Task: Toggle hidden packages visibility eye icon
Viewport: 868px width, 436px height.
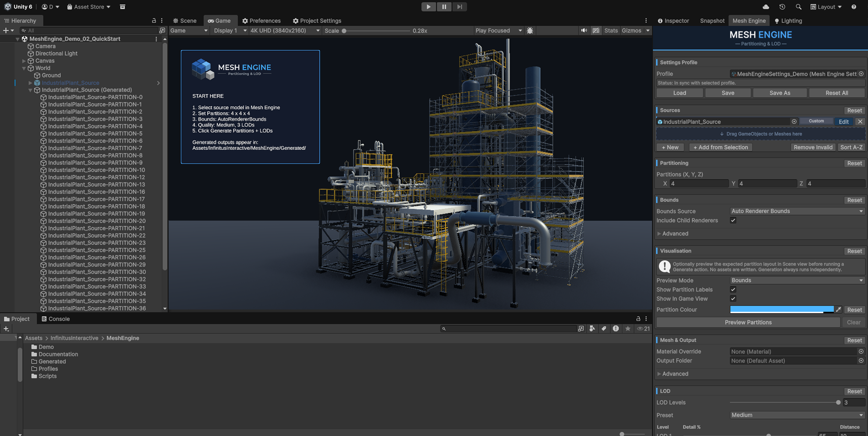Action: pyautogui.click(x=643, y=329)
